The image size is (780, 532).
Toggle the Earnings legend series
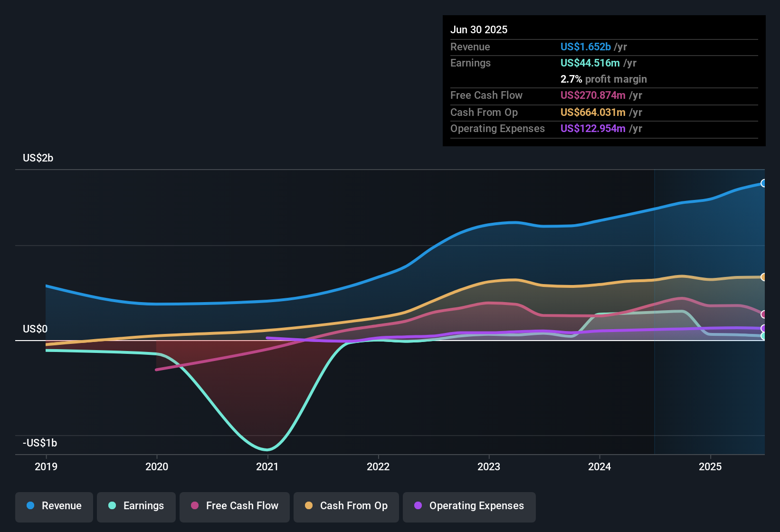pos(136,507)
